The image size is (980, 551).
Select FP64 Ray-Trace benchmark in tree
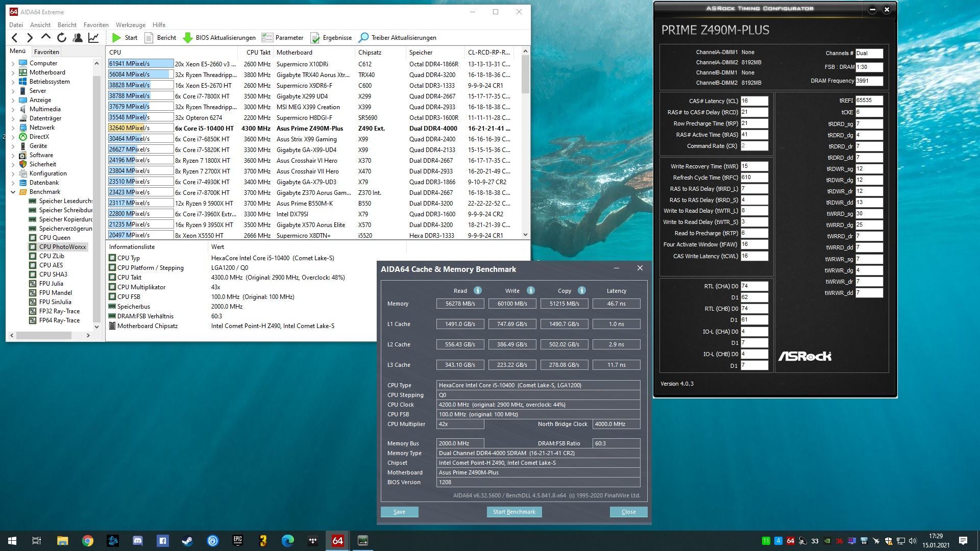tap(59, 320)
